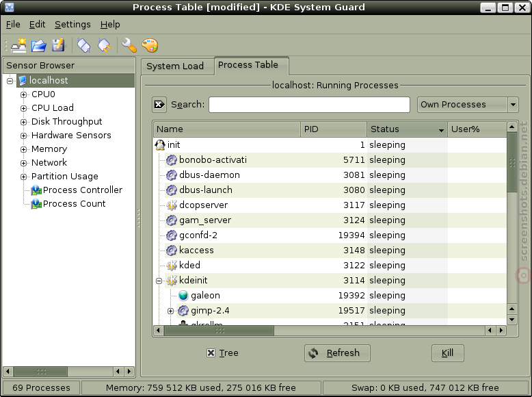Click the Sensor Browser horizontal scrollbar thumb
The width and height of the screenshot is (532, 397).
[41, 372]
